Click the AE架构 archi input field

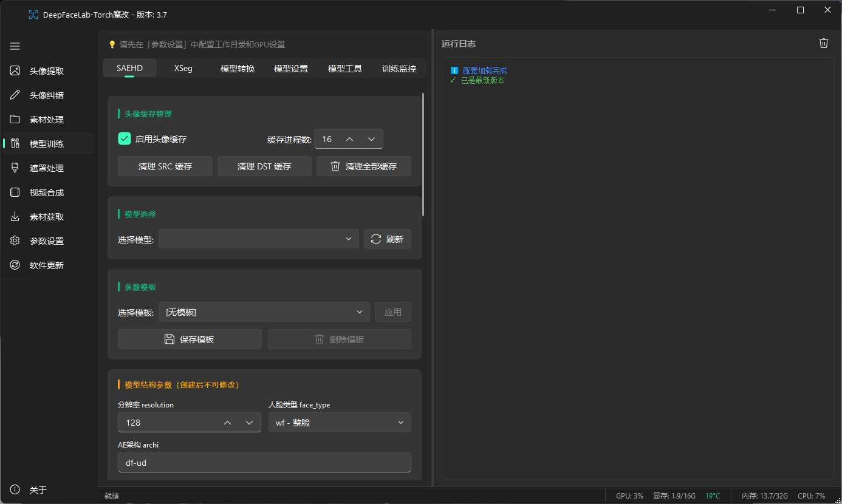264,463
